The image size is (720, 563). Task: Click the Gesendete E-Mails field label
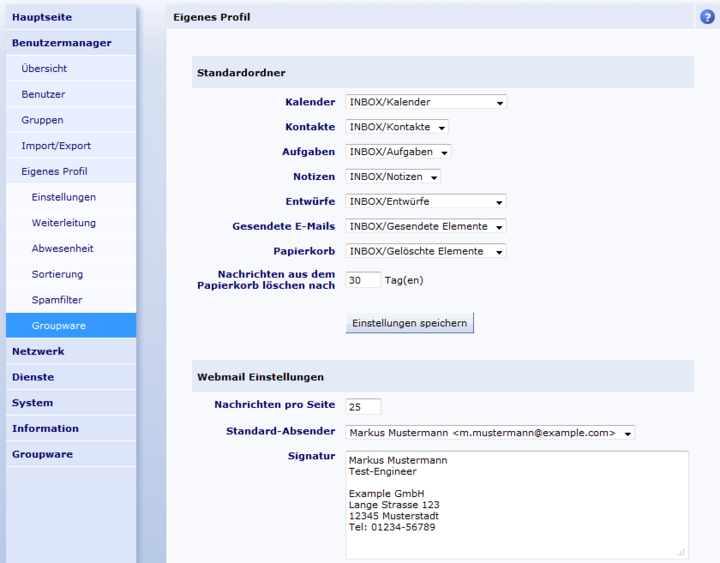point(283,226)
